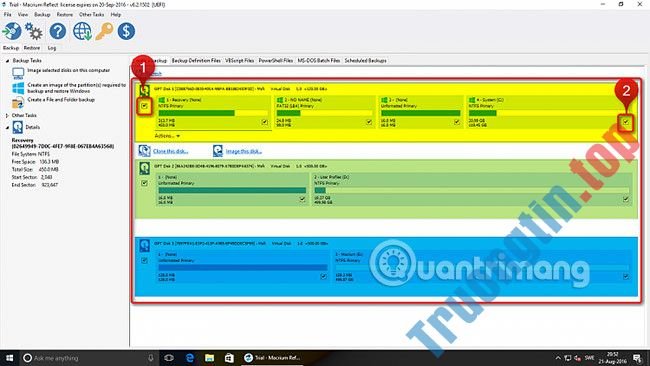Click the User Profiles (D:) usage bar

[471, 191]
